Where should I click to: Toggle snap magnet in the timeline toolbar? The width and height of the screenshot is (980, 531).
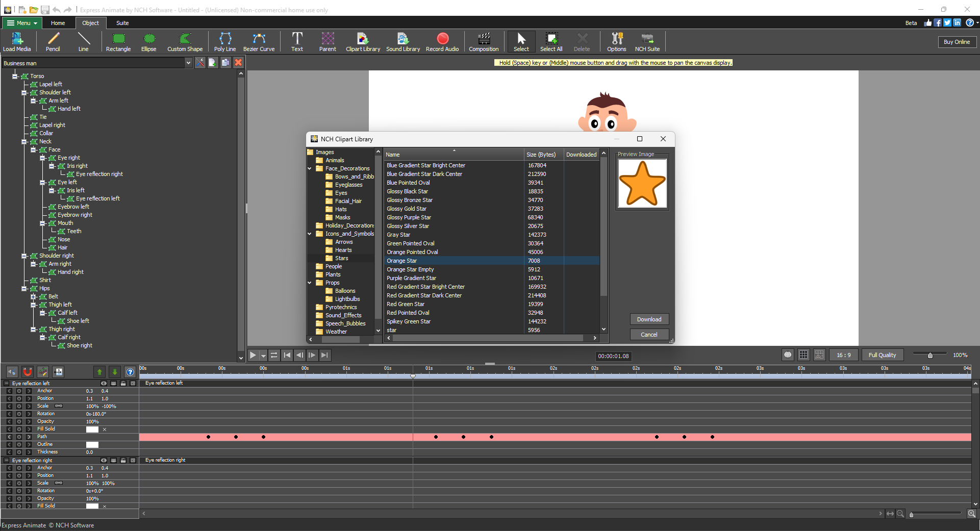pos(27,372)
